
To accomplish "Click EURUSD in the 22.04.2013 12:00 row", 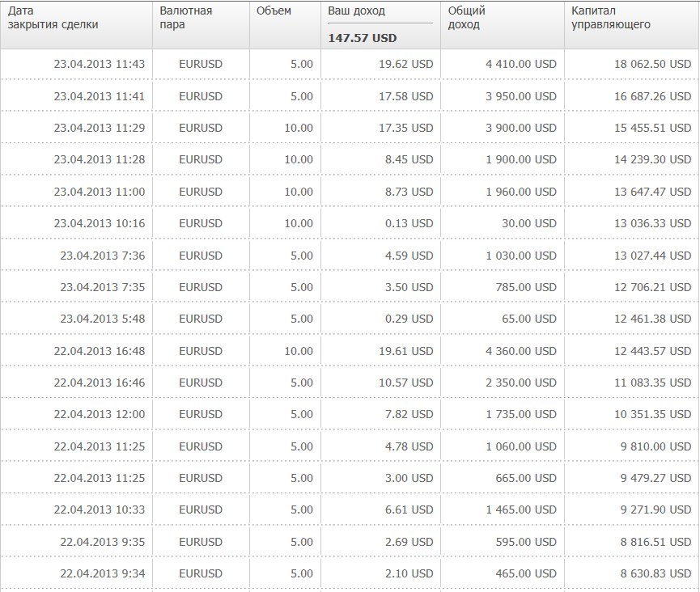I will [x=201, y=414].
